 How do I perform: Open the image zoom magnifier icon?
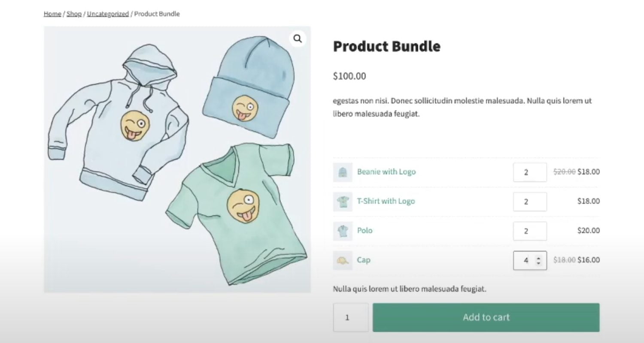[298, 39]
